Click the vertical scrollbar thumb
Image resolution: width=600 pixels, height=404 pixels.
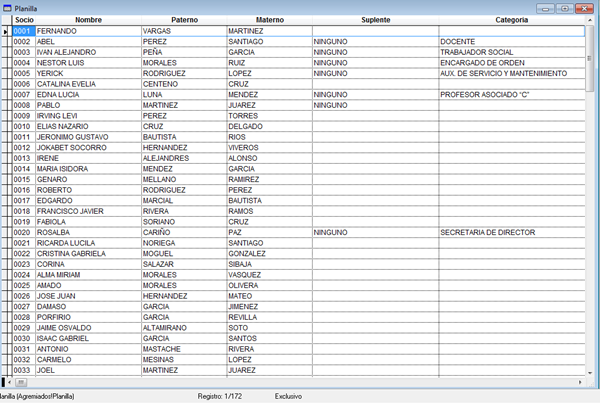[590, 59]
